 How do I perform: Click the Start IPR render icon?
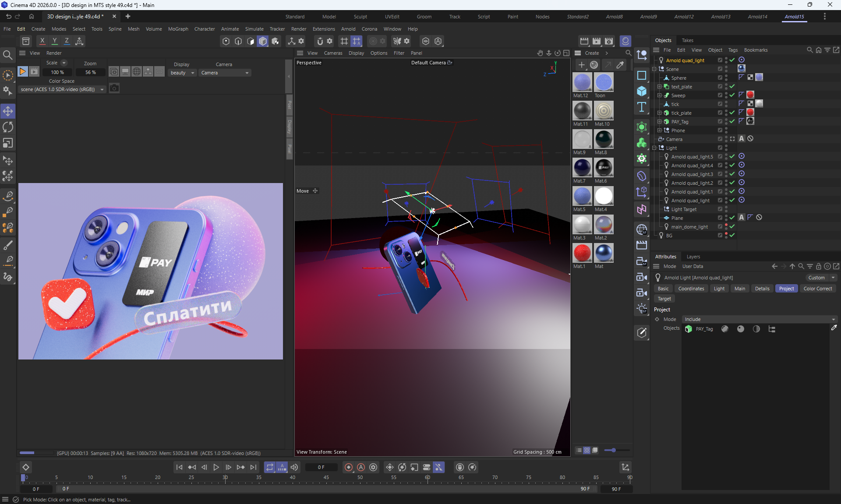pyautogui.click(x=22, y=71)
